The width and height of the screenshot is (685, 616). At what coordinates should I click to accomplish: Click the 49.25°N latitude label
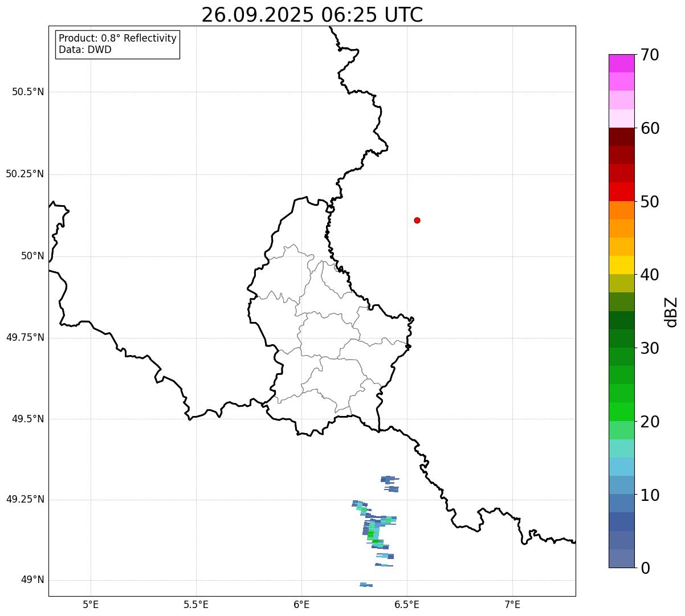click(25, 499)
